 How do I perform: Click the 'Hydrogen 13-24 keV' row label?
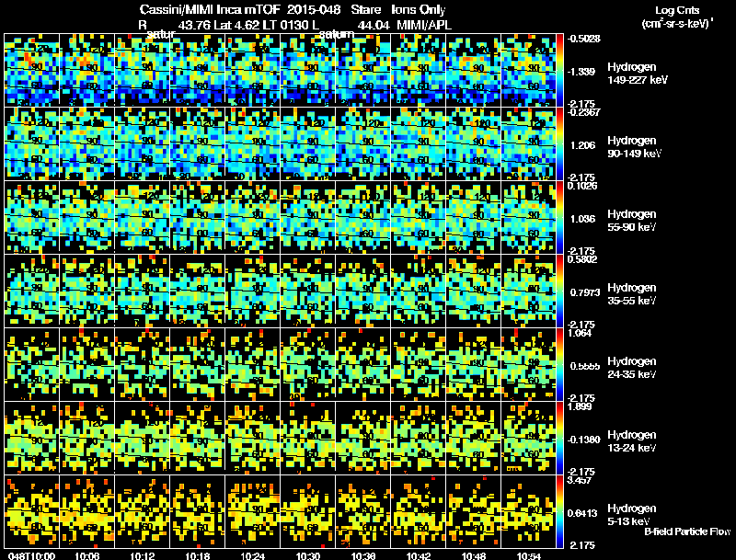(x=632, y=441)
